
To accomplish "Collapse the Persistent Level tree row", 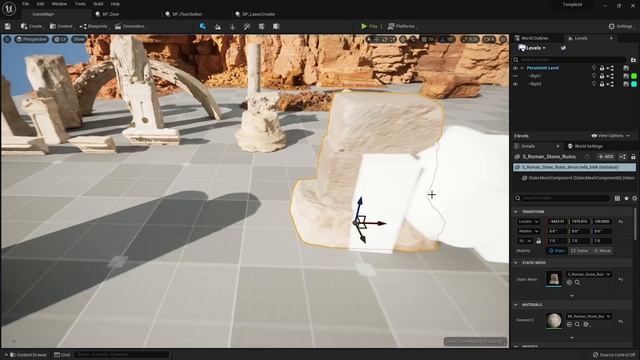I will click(522, 68).
